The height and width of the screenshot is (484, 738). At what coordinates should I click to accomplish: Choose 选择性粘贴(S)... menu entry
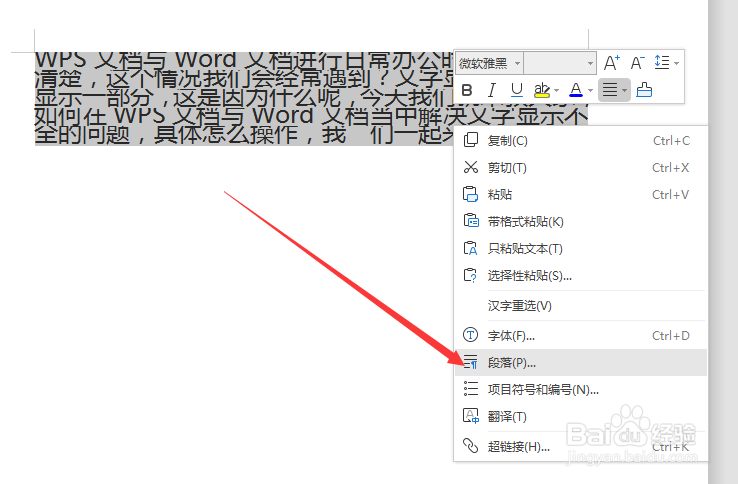(x=580, y=275)
